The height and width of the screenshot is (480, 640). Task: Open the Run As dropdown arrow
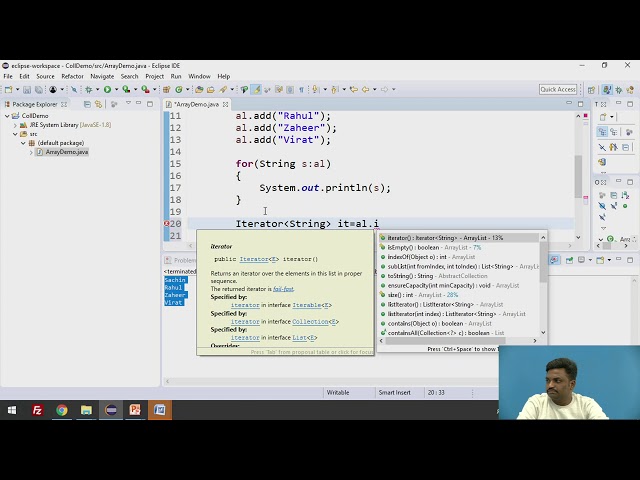116,89
